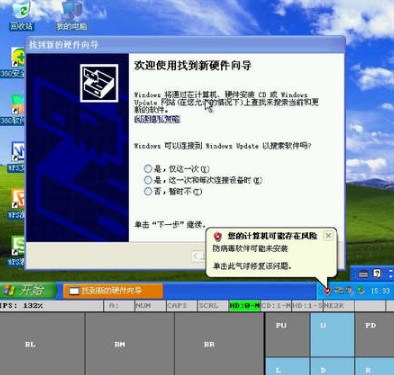
Task: Tap the U up-arrow key pad
Action: coord(332,334)
